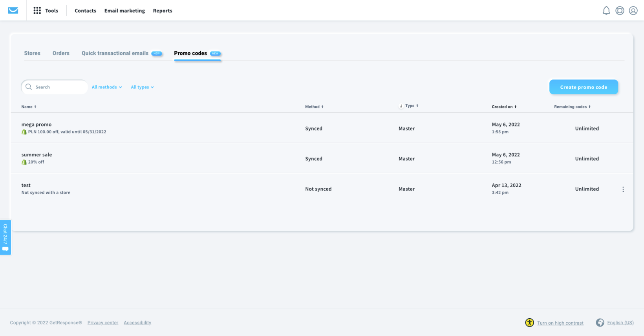The width and height of the screenshot is (644, 336).
Task: Open the user account profile icon
Action: [633, 11]
